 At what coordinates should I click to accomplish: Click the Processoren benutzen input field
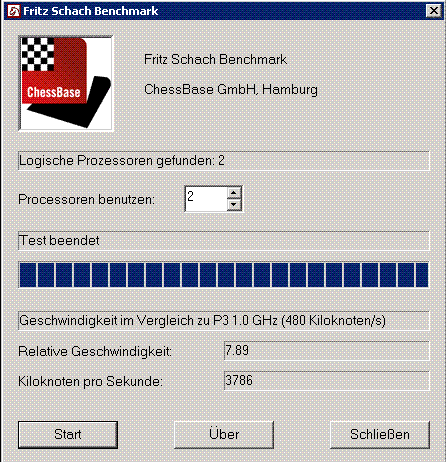(x=206, y=199)
